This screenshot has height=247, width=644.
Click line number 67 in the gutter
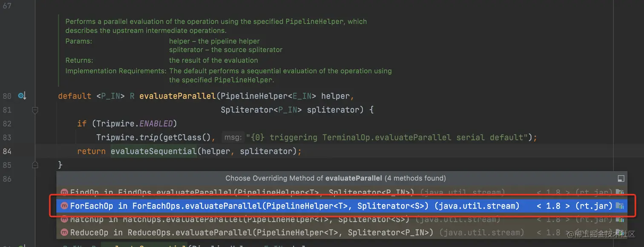pyautogui.click(x=7, y=6)
